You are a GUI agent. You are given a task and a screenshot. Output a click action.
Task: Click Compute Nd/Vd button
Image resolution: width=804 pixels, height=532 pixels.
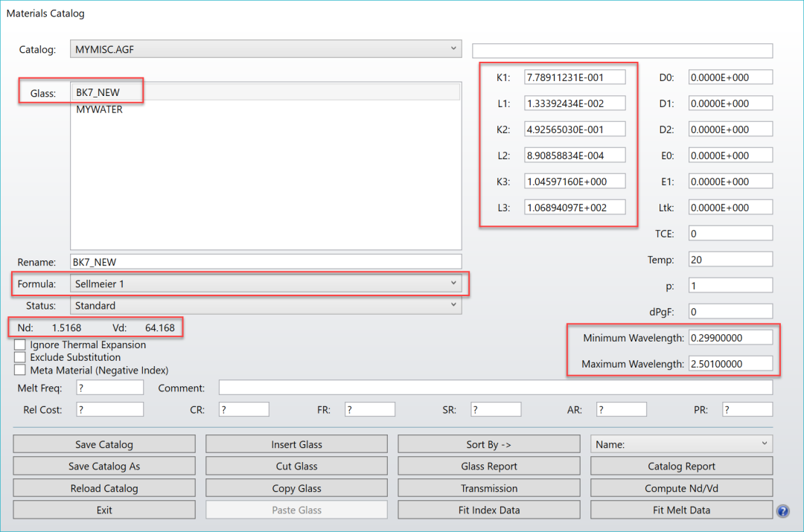(681, 488)
